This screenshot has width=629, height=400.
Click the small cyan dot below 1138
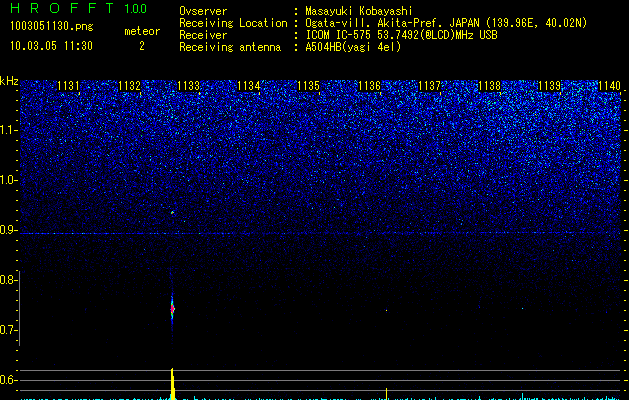point(522,309)
